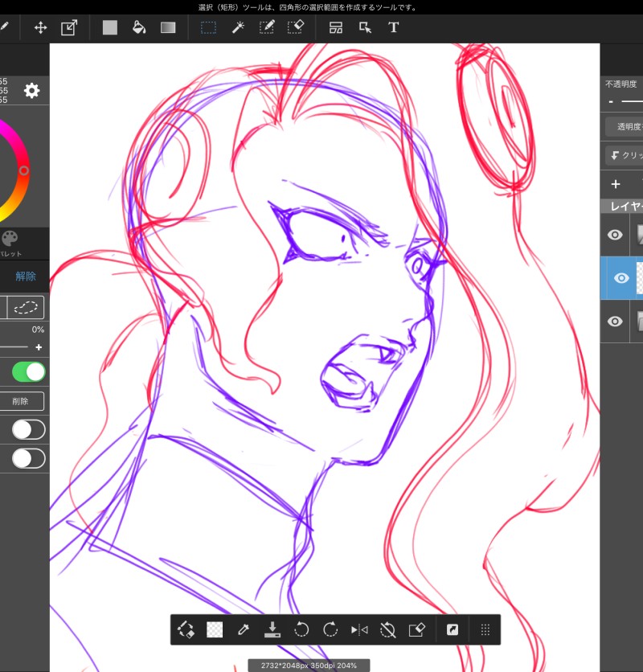Toggle visibility of the bottom layer
The height and width of the screenshot is (672, 643).
pos(615,322)
